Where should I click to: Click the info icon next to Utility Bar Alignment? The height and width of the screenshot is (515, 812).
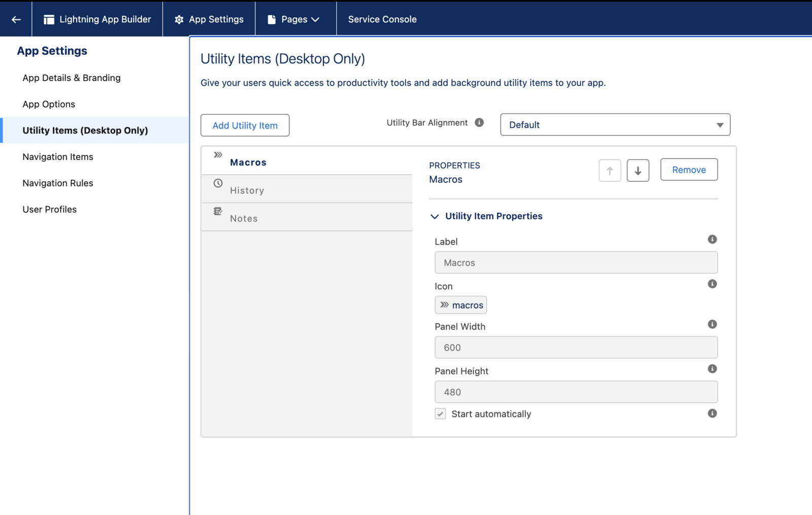click(x=480, y=122)
